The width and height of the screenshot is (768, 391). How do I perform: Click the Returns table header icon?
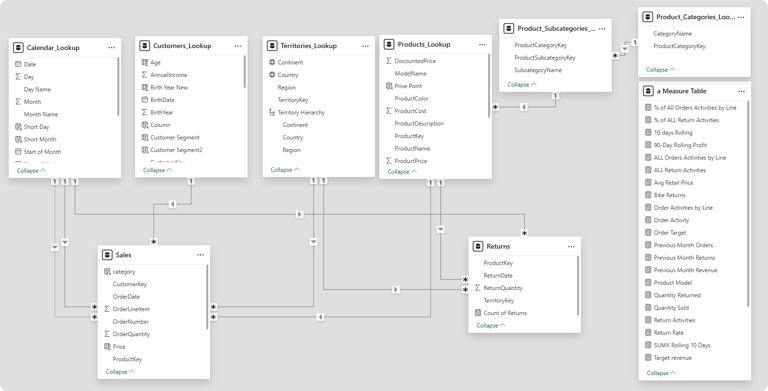tap(478, 246)
